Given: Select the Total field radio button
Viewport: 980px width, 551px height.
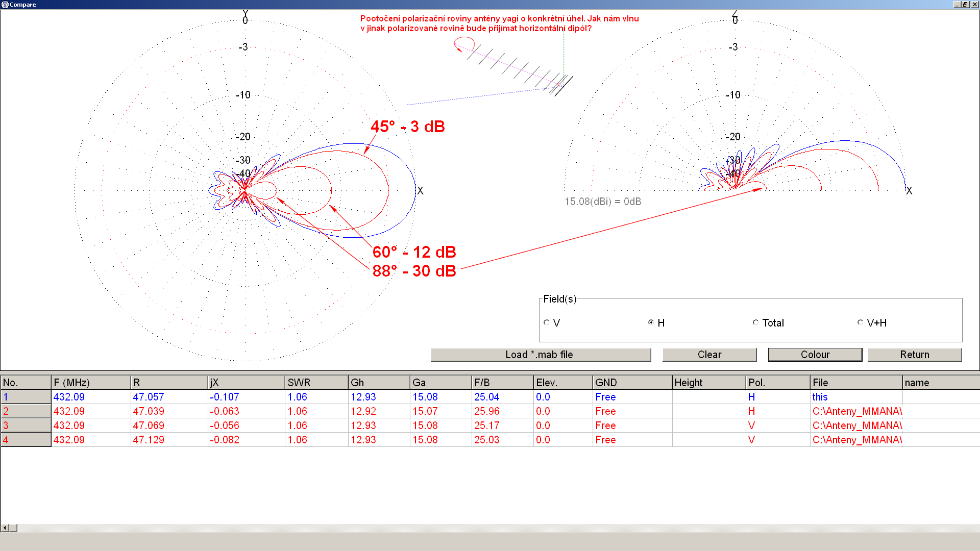Looking at the screenshot, I should coord(756,322).
